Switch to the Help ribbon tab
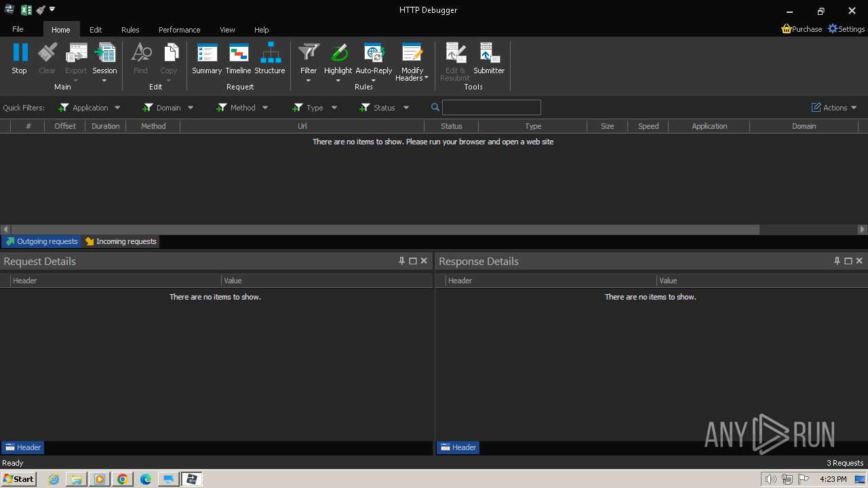Image resolution: width=868 pixels, height=488 pixels. click(x=261, y=30)
